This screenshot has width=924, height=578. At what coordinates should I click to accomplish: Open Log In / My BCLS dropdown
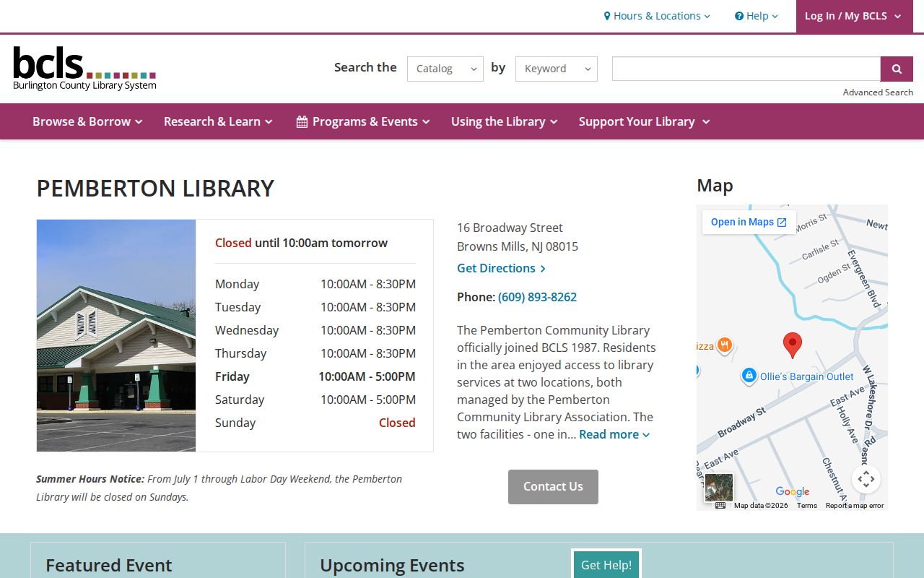pos(854,16)
